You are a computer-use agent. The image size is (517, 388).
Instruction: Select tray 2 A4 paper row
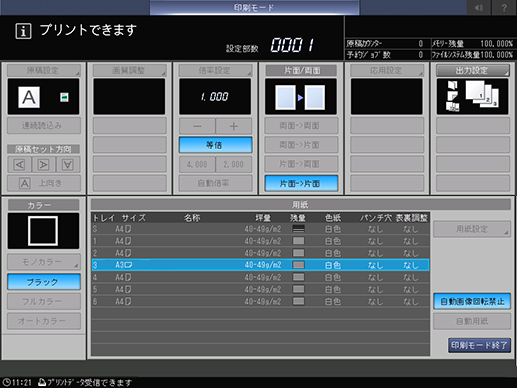pos(260,253)
